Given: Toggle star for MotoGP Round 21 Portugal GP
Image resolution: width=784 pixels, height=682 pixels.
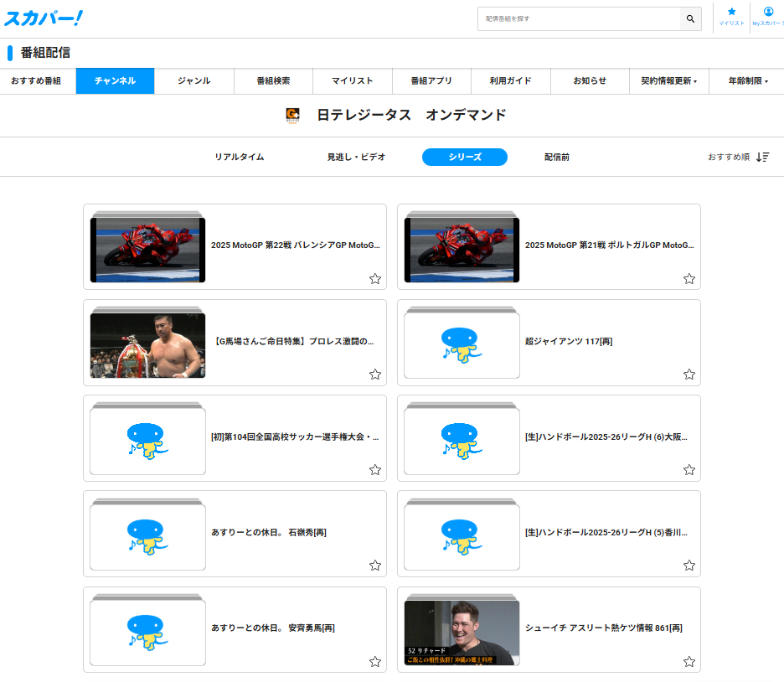Looking at the screenshot, I should pos(689,279).
